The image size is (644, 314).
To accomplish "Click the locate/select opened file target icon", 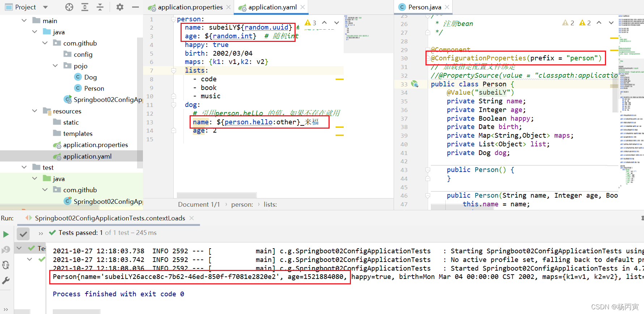I will (x=69, y=7).
